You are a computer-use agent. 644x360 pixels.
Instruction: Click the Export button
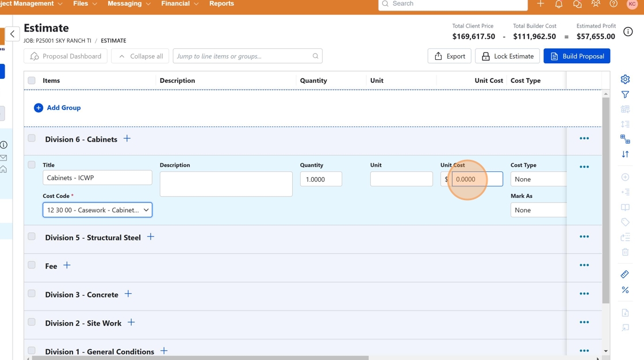[449, 56]
